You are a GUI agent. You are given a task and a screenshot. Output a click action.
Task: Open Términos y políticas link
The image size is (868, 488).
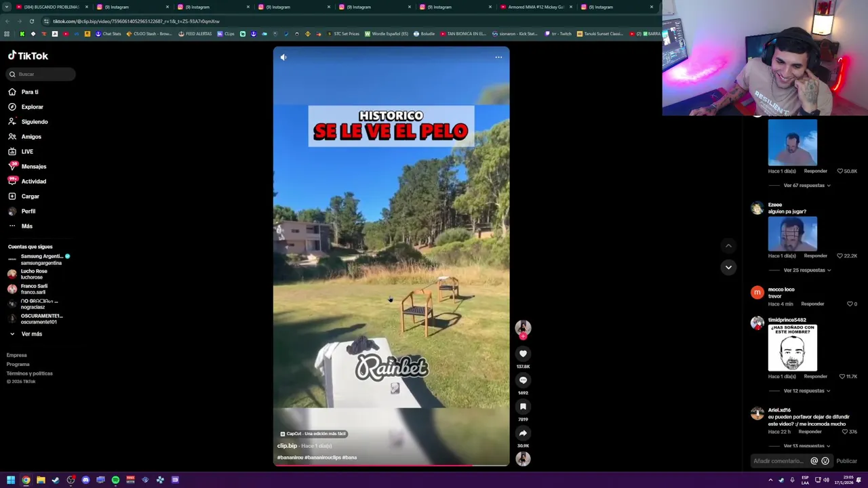[x=30, y=373]
